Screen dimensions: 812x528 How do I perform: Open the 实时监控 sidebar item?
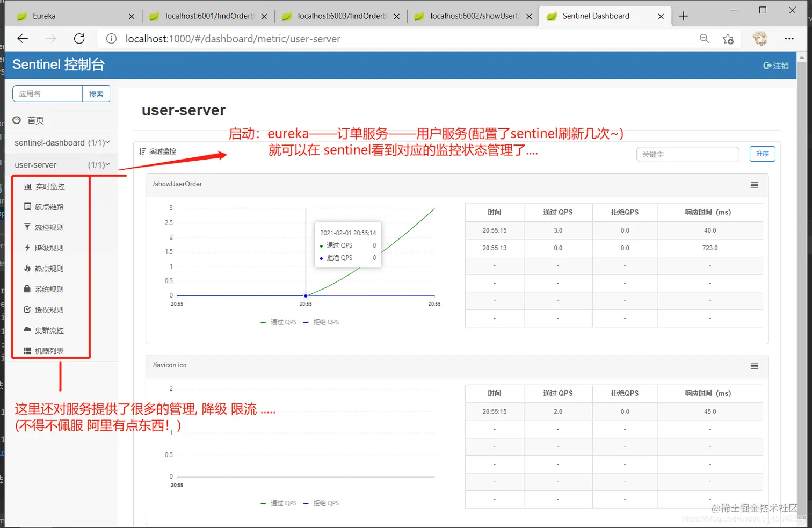coord(45,186)
